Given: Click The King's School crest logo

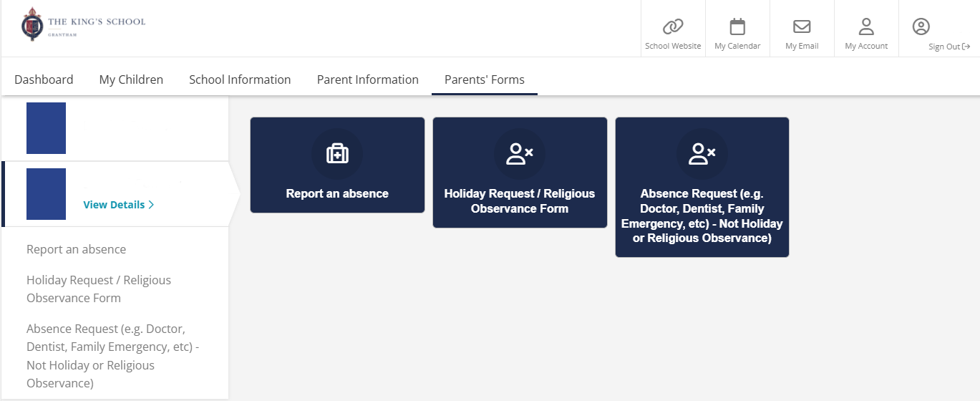Looking at the screenshot, I should (32, 24).
